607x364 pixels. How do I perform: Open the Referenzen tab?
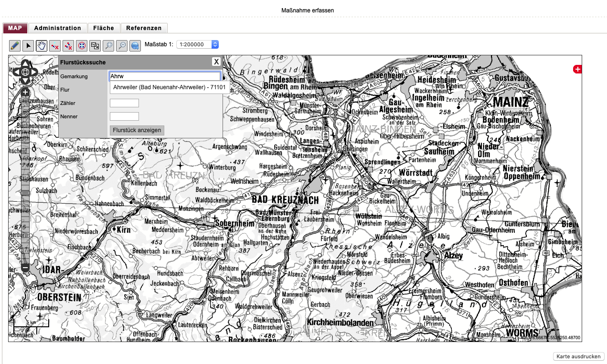144,28
